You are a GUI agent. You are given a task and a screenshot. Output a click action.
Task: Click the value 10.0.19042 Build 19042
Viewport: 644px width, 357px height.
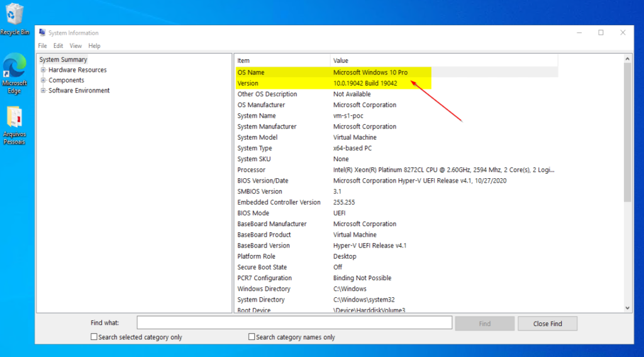[365, 83]
